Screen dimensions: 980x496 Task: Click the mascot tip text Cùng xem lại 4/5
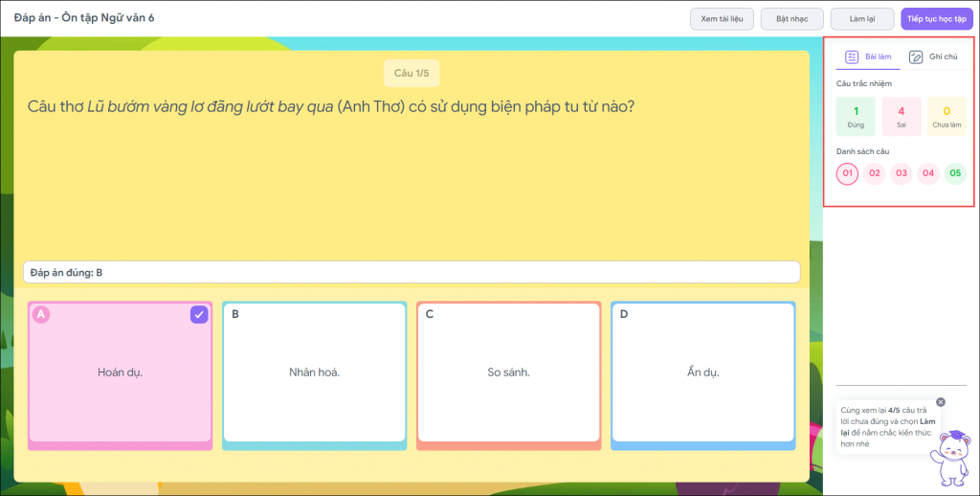pyautogui.click(x=887, y=426)
